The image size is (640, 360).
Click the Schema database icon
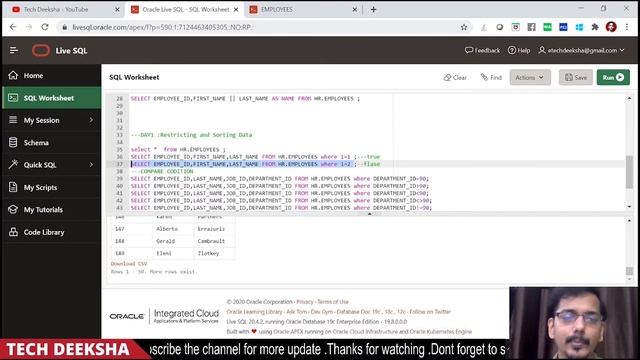click(13, 142)
